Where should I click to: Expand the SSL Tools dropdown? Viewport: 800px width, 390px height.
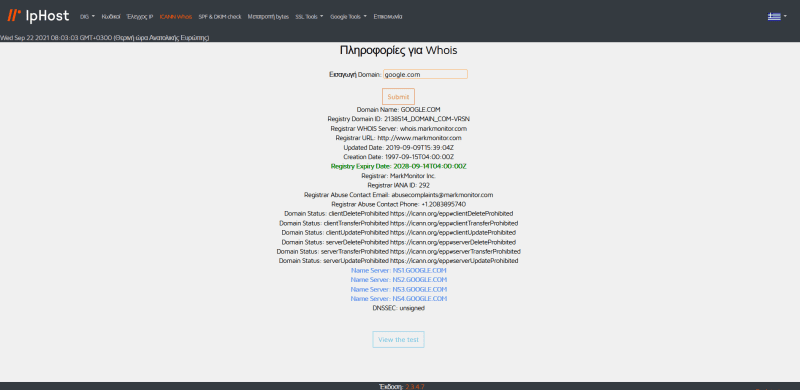click(x=309, y=16)
